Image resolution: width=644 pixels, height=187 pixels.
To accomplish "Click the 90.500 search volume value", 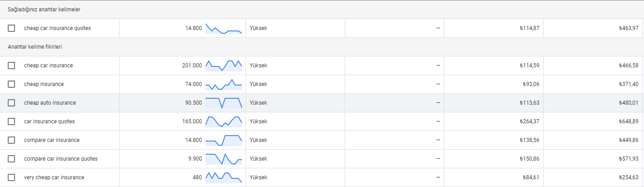I will 193,103.
